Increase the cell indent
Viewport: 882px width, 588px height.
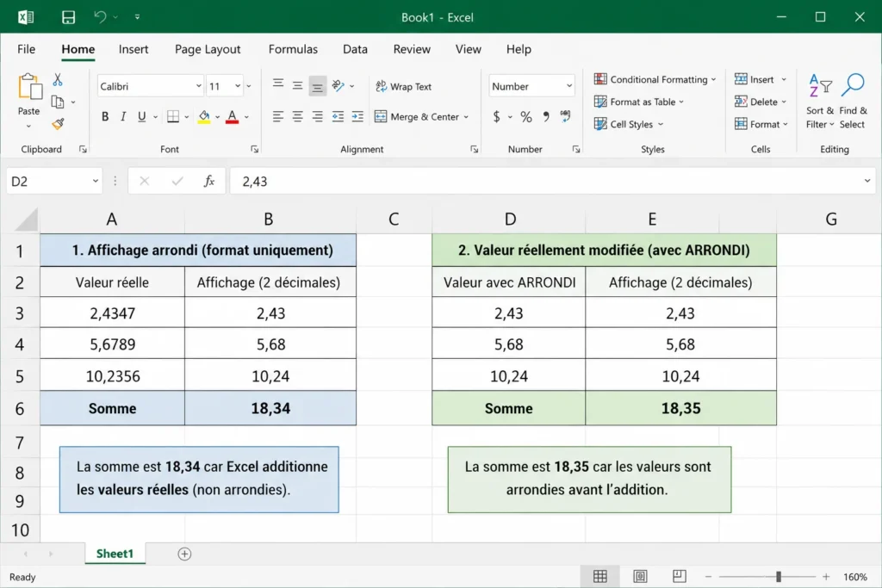click(357, 116)
